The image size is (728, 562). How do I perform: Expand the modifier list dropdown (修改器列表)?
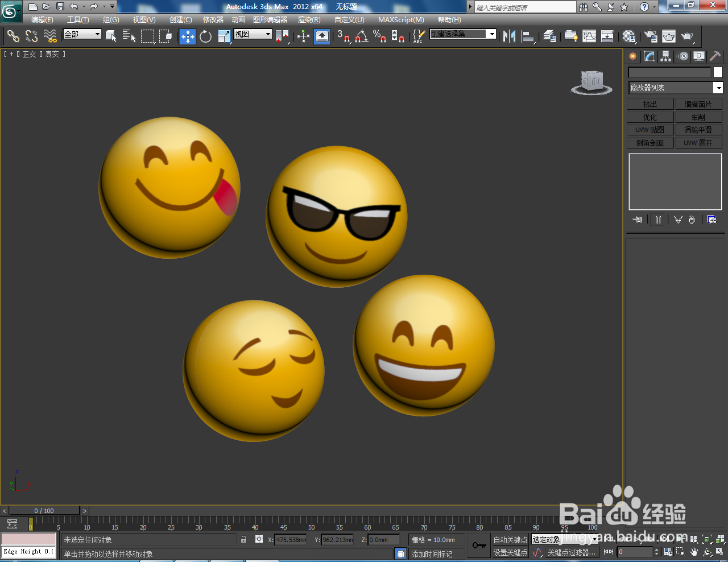click(x=718, y=88)
